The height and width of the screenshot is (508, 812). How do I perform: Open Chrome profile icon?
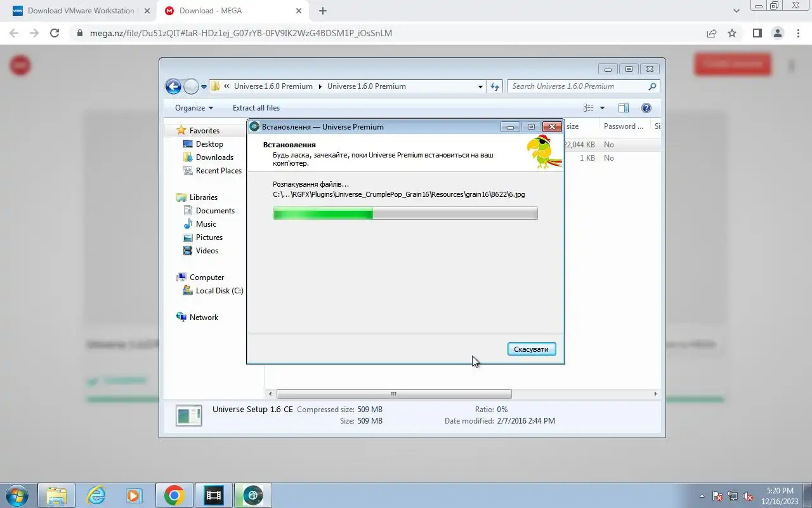point(777,33)
